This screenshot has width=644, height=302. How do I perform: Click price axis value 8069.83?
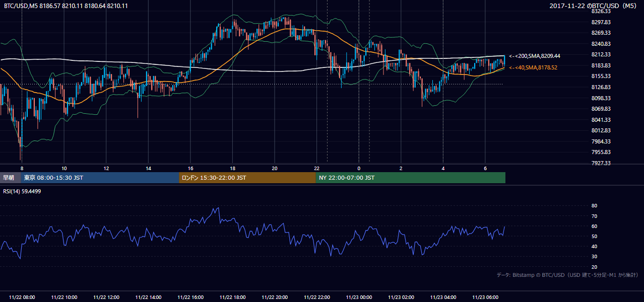click(601, 109)
